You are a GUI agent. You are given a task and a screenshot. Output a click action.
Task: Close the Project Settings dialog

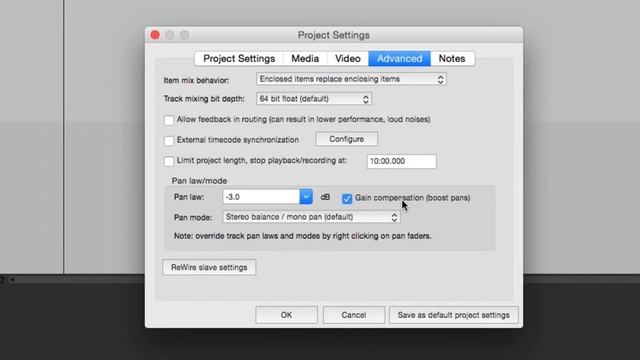tap(155, 35)
